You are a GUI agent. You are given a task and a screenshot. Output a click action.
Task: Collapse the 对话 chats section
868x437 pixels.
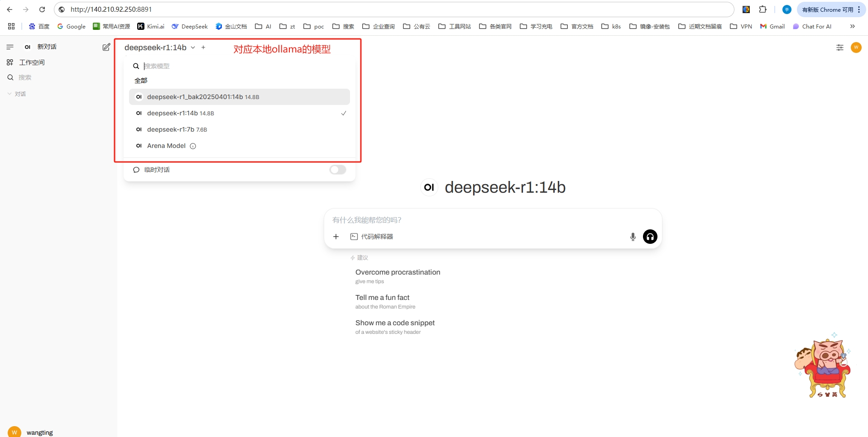(x=17, y=94)
